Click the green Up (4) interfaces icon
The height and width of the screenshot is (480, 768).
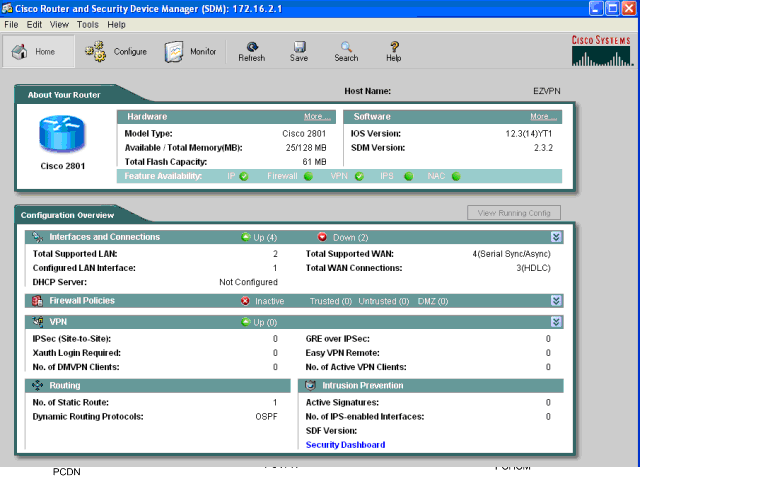point(246,237)
